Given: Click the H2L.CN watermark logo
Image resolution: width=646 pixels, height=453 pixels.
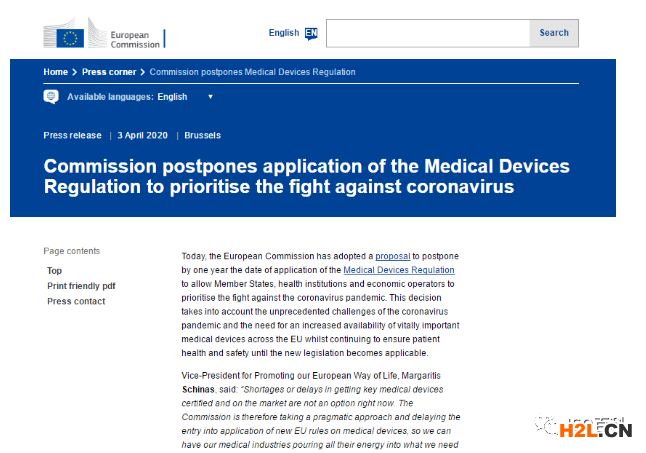Looking at the screenshot, I should (596, 430).
